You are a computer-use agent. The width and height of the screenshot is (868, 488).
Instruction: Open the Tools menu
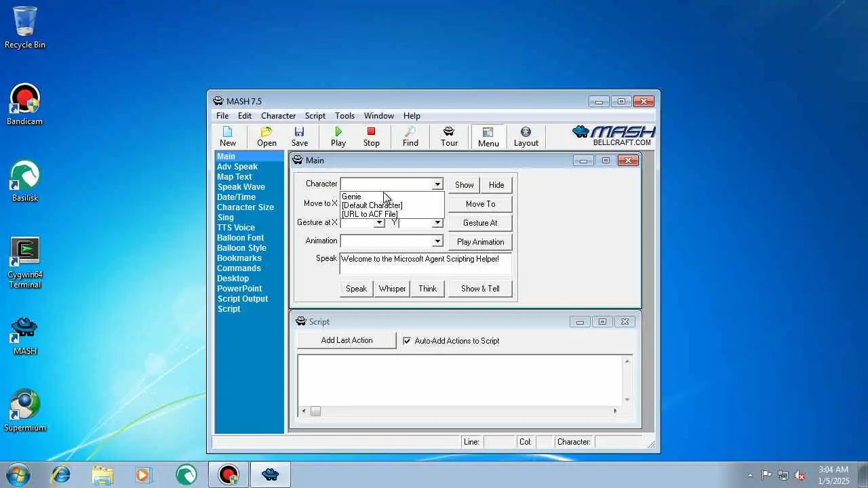coord(344,116)
